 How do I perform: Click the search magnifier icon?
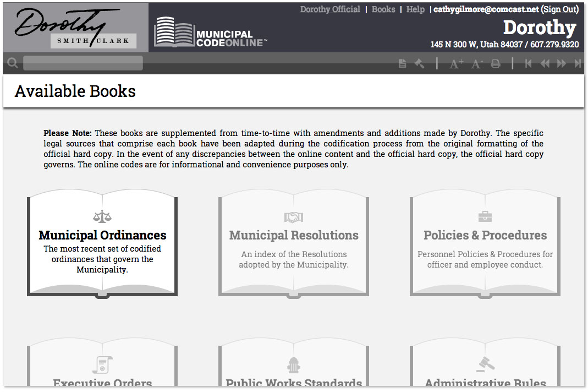[x=12, y=63]
